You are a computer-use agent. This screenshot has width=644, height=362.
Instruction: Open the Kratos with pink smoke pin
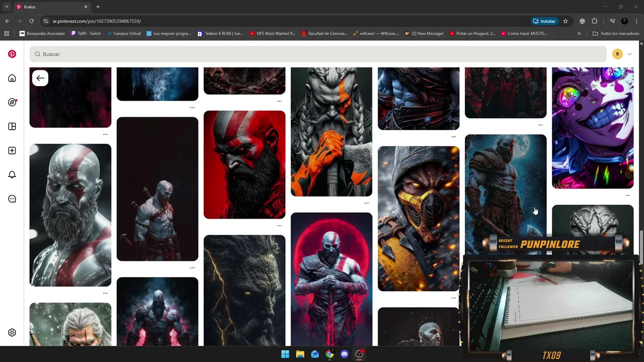157,312
